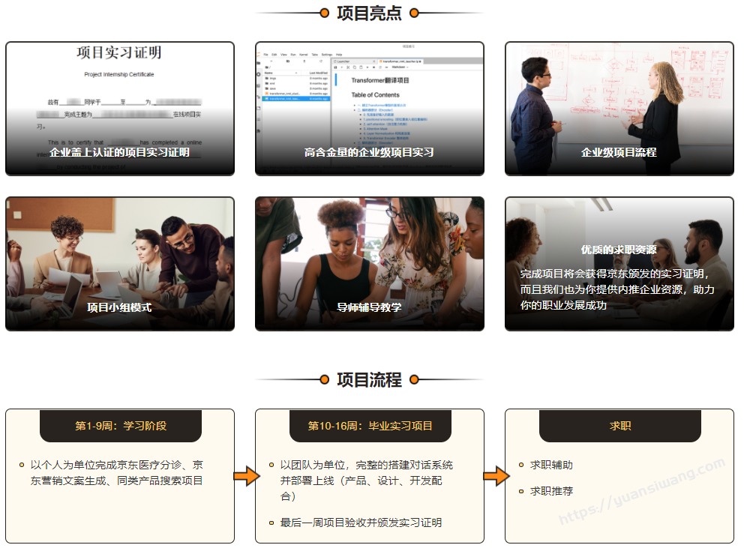This screenshot has height=548, width=756.
Task: Open the 企业盖上认证的项目实习证明 card
Action: (120, 109)
